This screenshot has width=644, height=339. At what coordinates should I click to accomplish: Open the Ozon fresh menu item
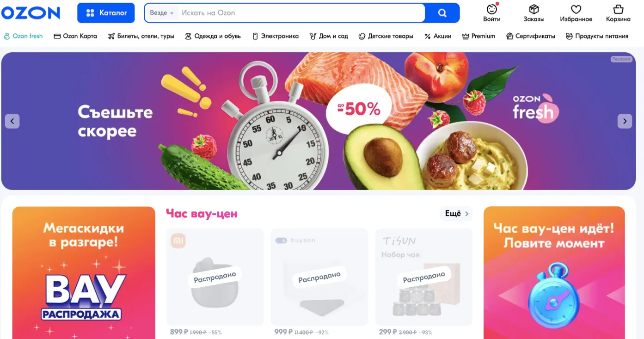[x=23, y=36]
